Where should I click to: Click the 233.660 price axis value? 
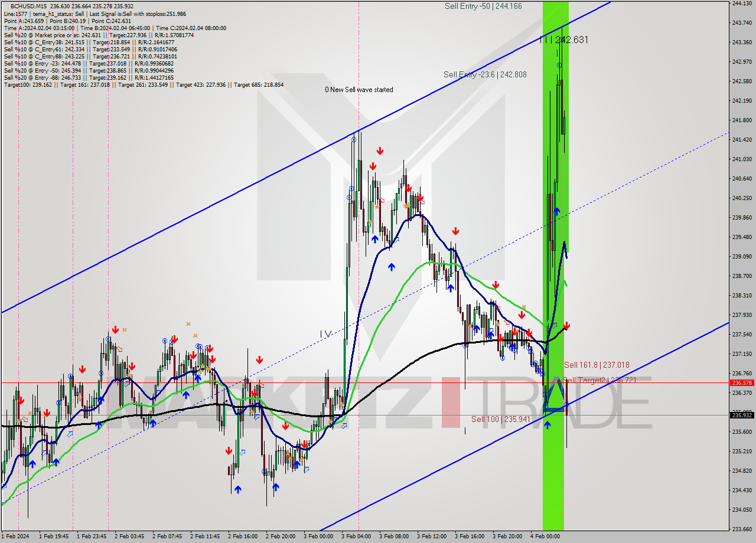[x=742, y=529]
